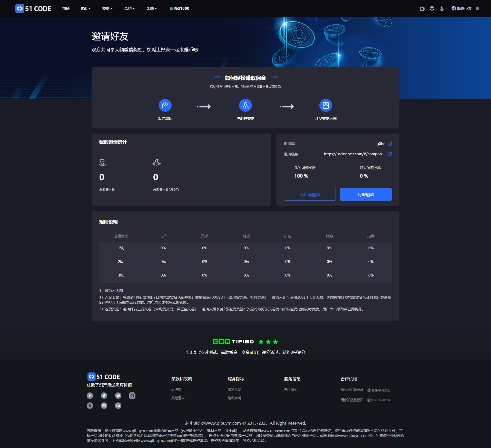Open the Instagram social icon

tap(132, 395)
